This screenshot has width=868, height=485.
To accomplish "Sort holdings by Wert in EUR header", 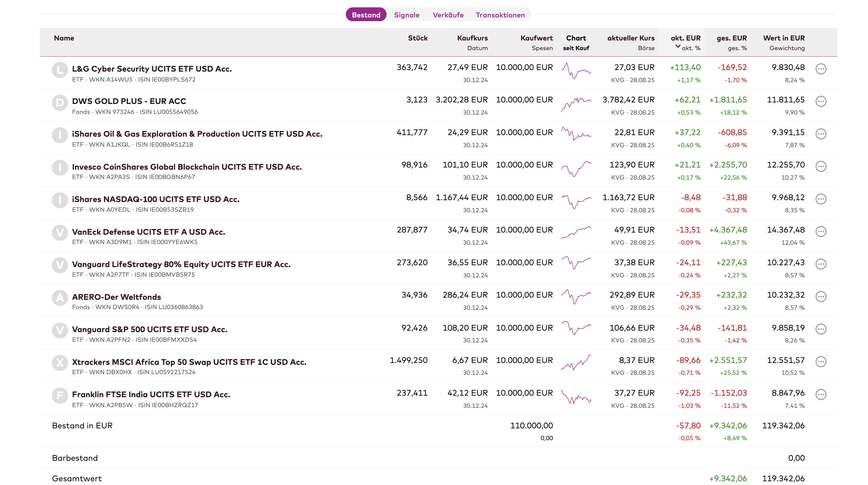I will pyautogui.click(x=783, y=38).
